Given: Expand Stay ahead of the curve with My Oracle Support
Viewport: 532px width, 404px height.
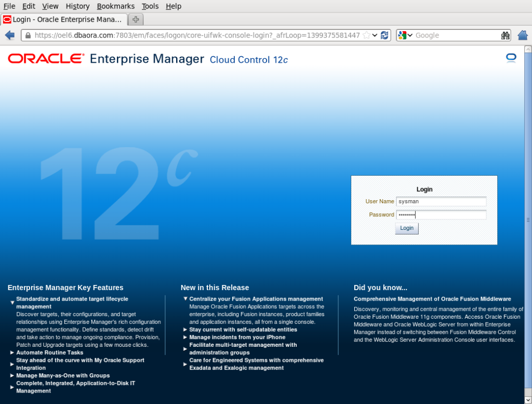Looking at the screenshot, I should point(12,364).
